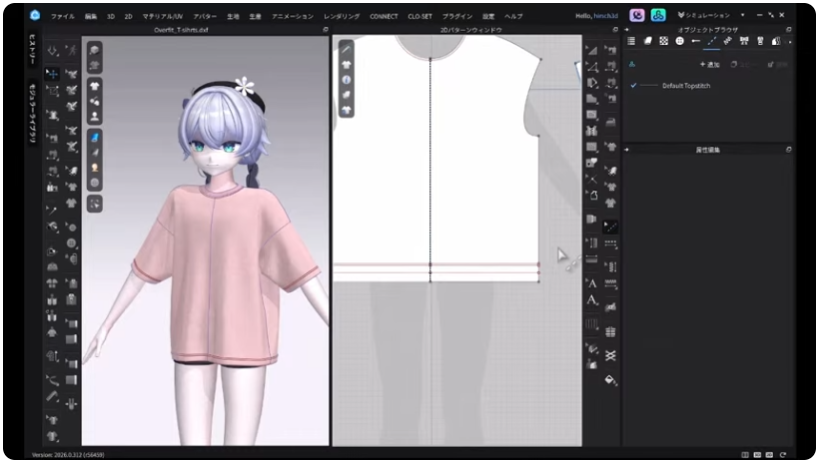
Task: Click the copy button next to 追加
Action: coord(744,65)
